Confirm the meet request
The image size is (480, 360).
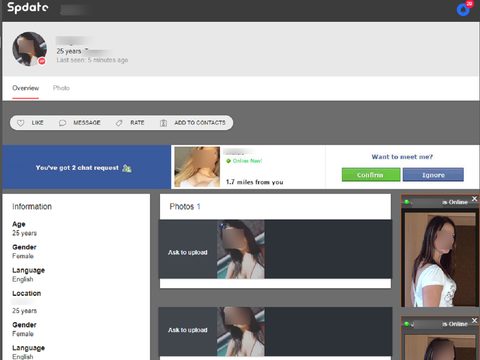(371, 175)
